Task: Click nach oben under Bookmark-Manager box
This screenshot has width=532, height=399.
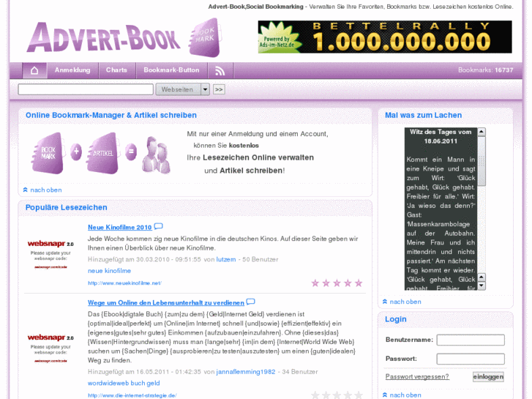Action: point(42,190)
